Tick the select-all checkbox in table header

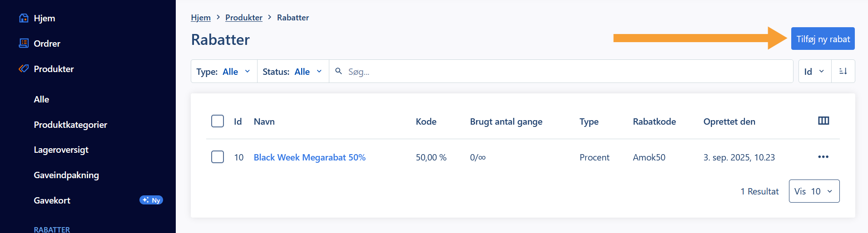click(218, 121)
